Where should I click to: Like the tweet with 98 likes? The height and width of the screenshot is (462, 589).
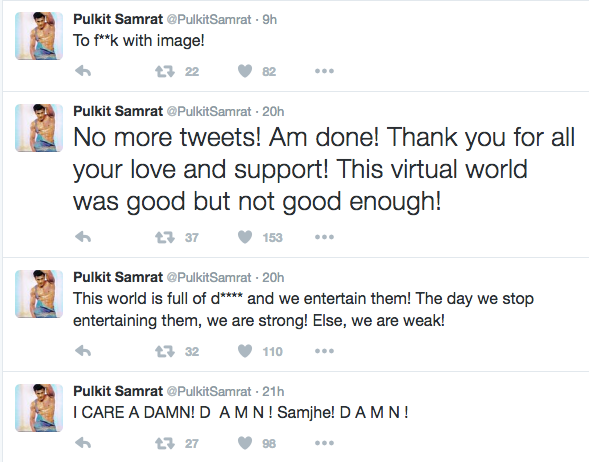tap(245, 443)
